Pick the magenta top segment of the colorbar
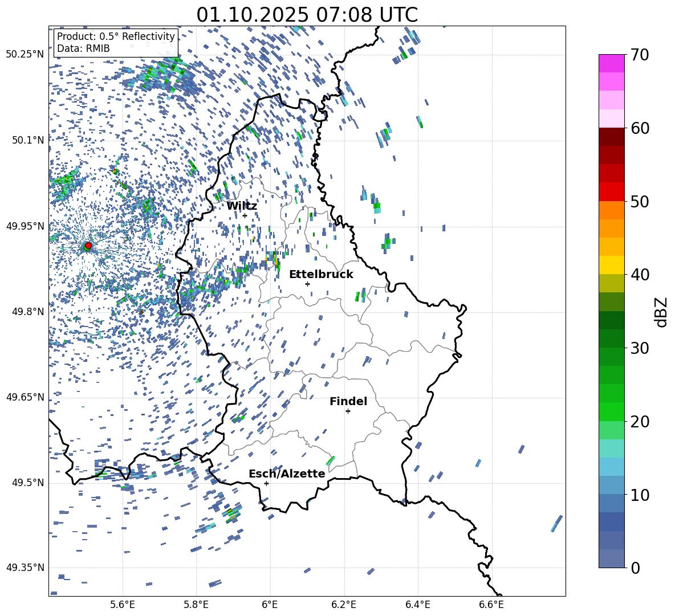675x616 pixels. point(612,63)
